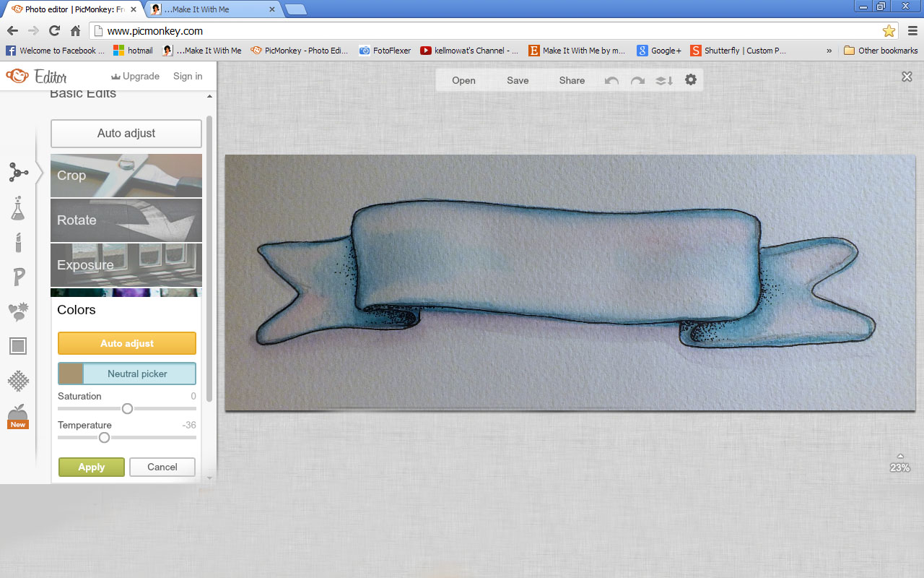Select the Effects flask icon

(x=19, y=208)
